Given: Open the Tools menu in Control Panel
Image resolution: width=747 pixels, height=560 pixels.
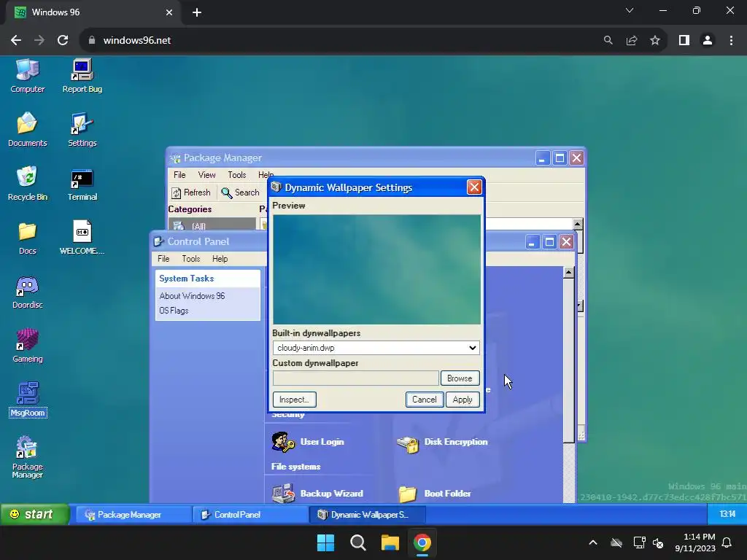Looking at the screenshot, I should tap(191, 259).
